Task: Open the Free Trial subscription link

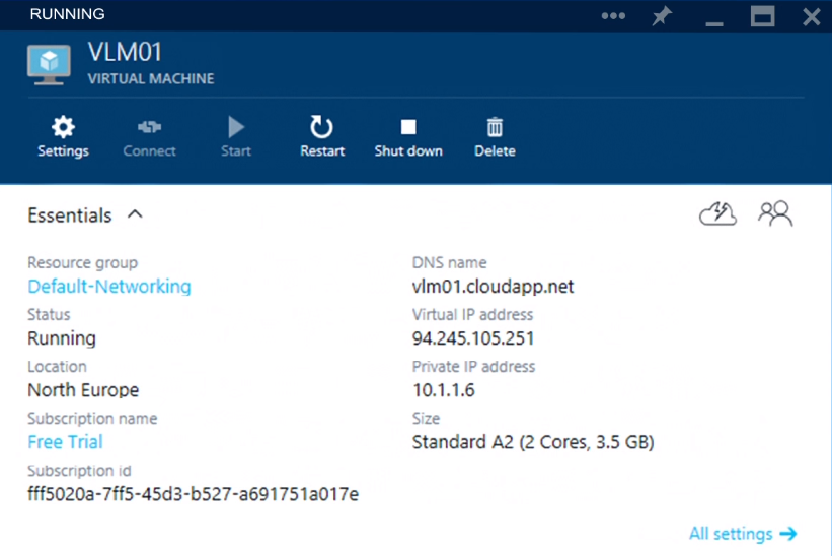Action: pos(65,441)
